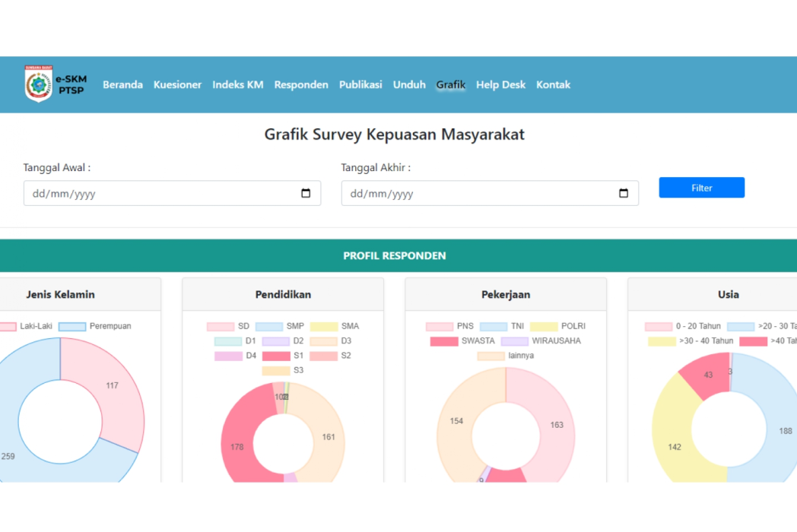
Task: Click the e-SKM PTSP brand text
Action: [71, 84]
